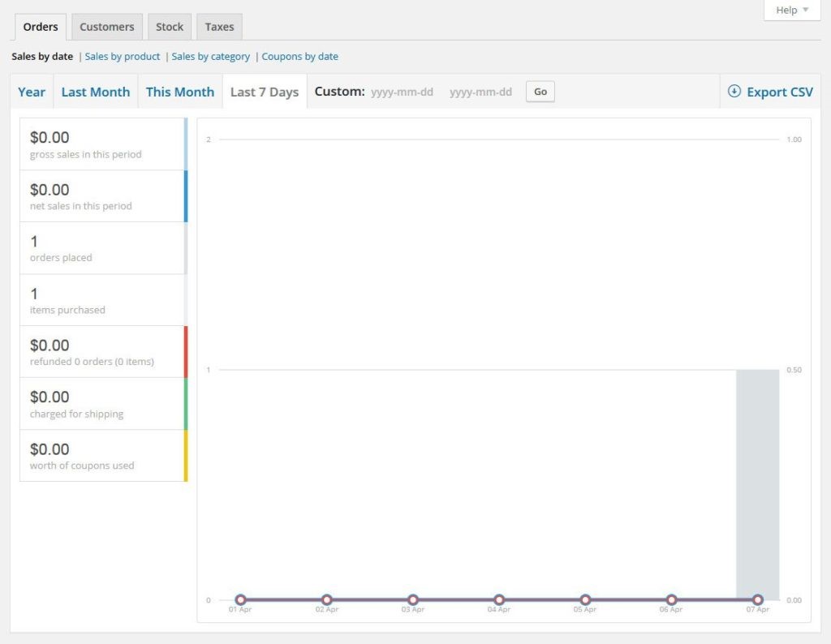831x644 pixels.
Task: Open Sales by product report
Action: tap(123, 57)
